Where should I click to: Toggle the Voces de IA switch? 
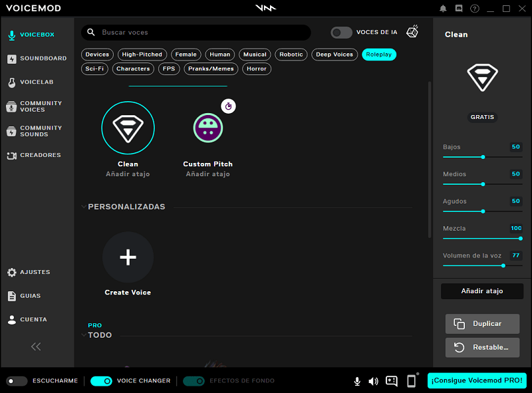click(341, 33)
